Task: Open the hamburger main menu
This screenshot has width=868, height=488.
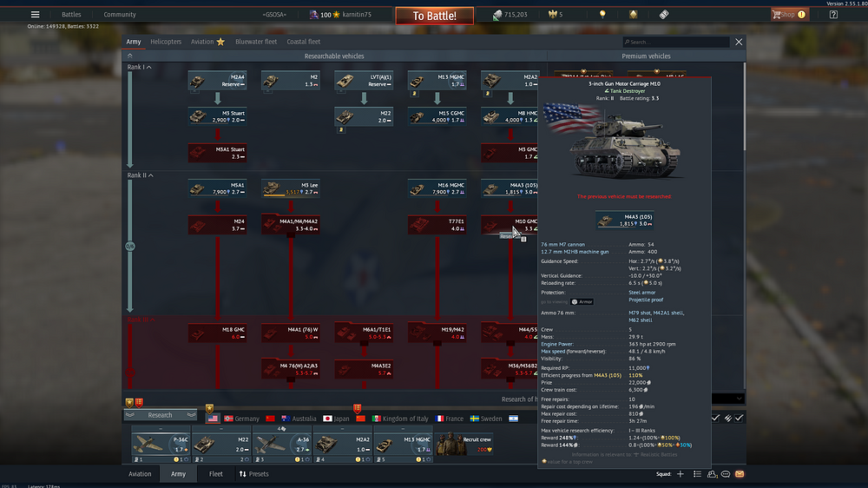Action: click(35, 15)
